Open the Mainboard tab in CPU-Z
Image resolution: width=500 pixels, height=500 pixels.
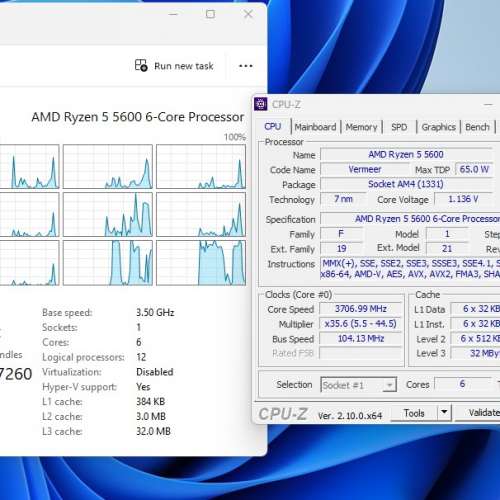(315, 127)
